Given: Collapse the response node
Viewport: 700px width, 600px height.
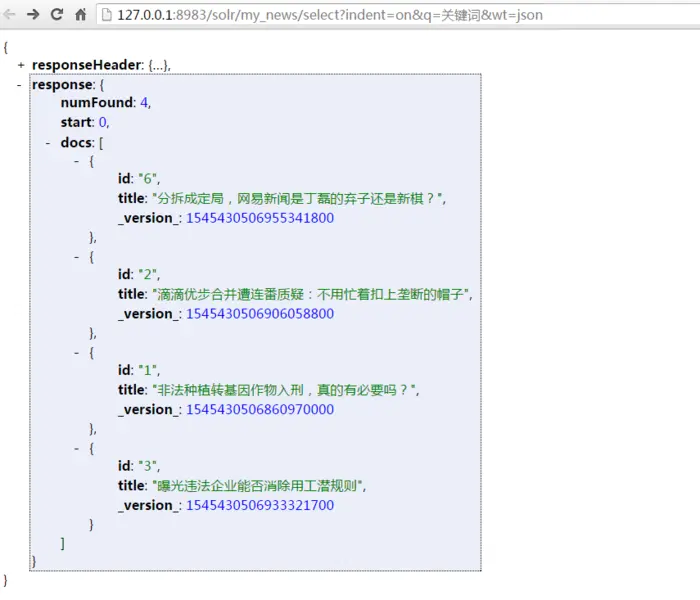Looking at the screenshot, I should click(x=19, y=85).
